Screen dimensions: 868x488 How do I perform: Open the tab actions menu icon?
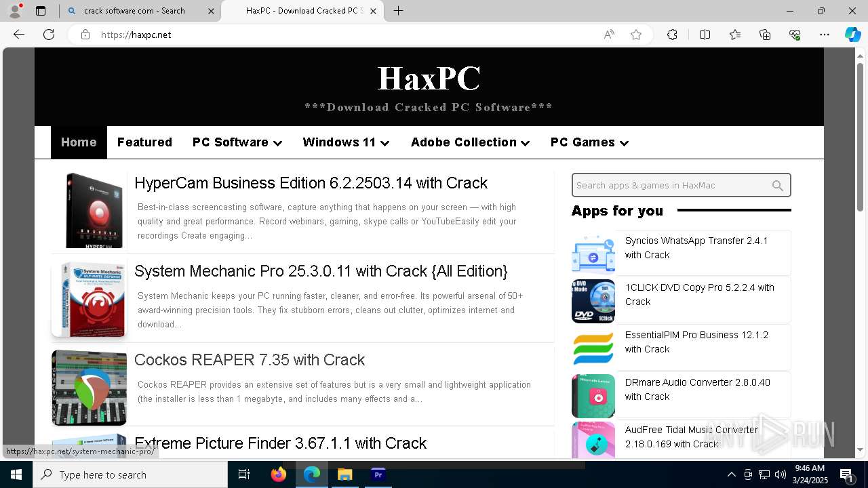[x=41, y=11]
